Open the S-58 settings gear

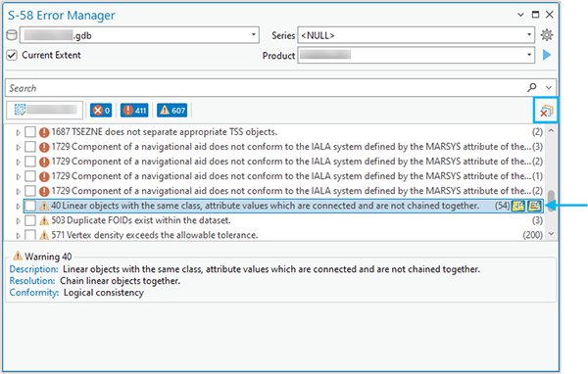547,35
